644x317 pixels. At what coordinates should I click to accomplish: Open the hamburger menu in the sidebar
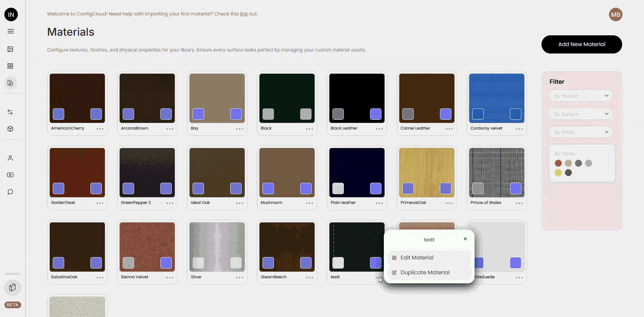[11, 31]
